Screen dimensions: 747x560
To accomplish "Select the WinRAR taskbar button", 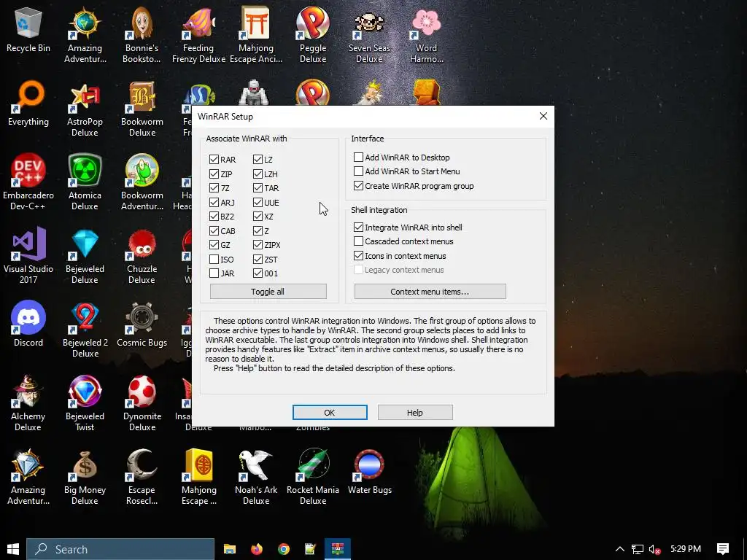I will pyautogui.click(x=338, y=549).
